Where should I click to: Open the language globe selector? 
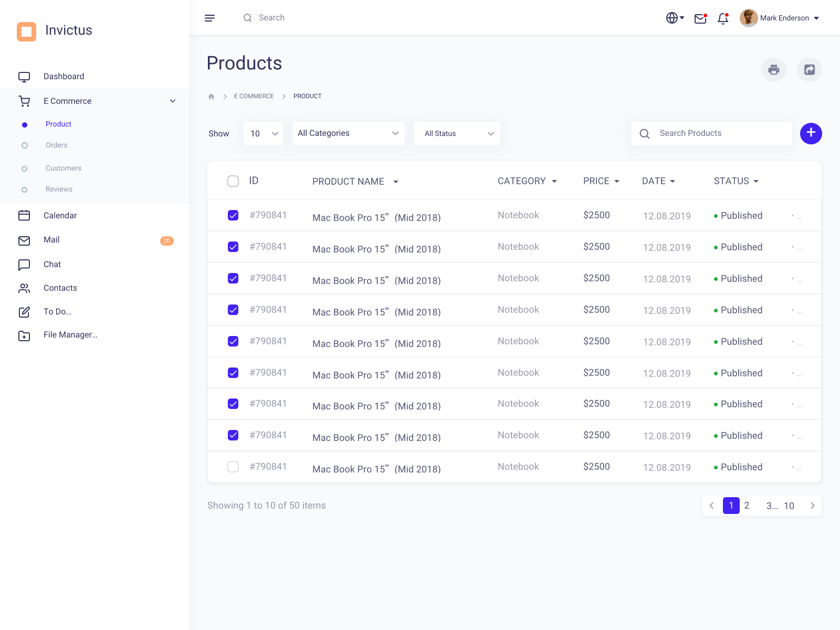[675, 18]
